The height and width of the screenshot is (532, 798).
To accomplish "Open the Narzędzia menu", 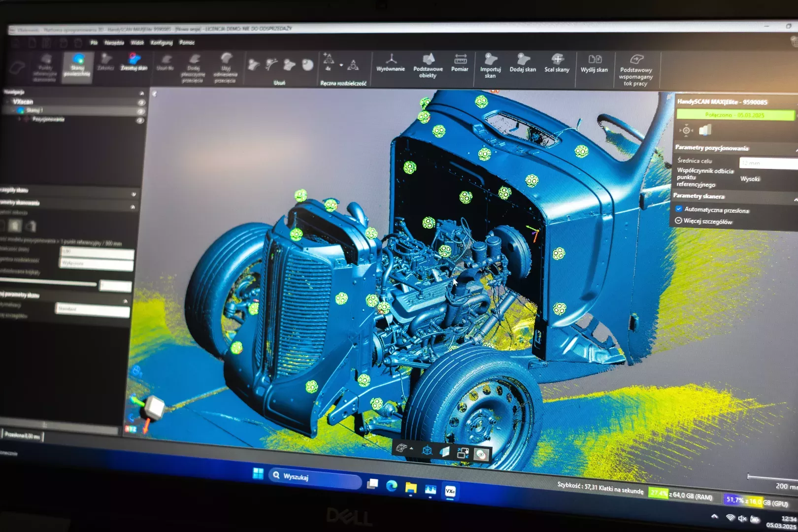I will point(114,43).
